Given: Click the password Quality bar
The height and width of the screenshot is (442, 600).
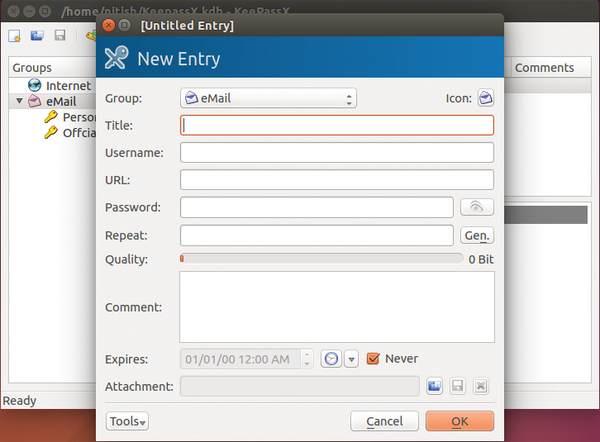Looking at the screenshot, I should [320, 259].
